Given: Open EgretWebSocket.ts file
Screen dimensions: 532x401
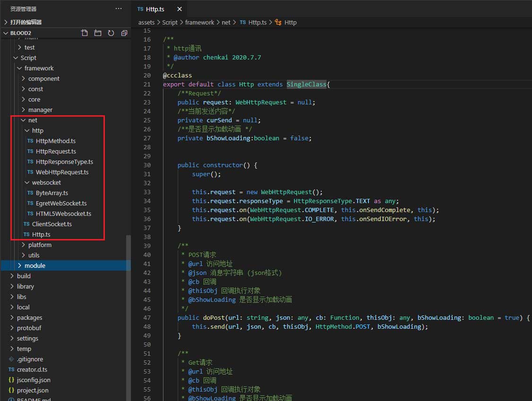Looking at the screenshot, I should tap(61, 203).
